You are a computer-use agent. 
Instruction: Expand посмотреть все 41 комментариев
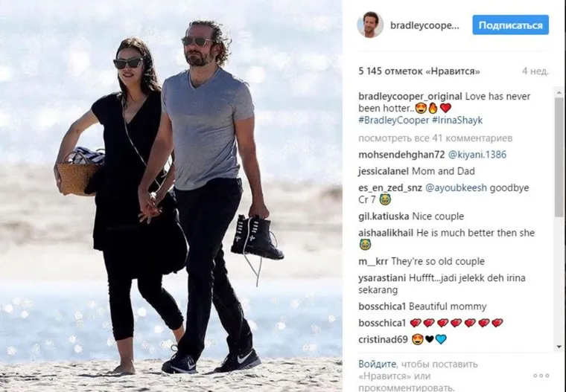(x=436, y=138)
